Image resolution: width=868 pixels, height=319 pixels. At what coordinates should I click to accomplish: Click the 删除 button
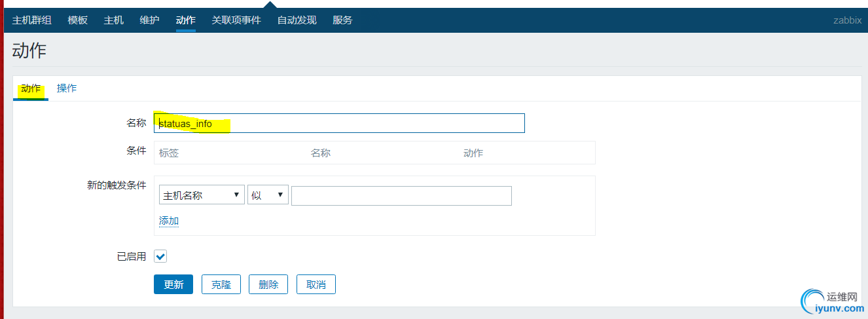[x=268, y=284]
